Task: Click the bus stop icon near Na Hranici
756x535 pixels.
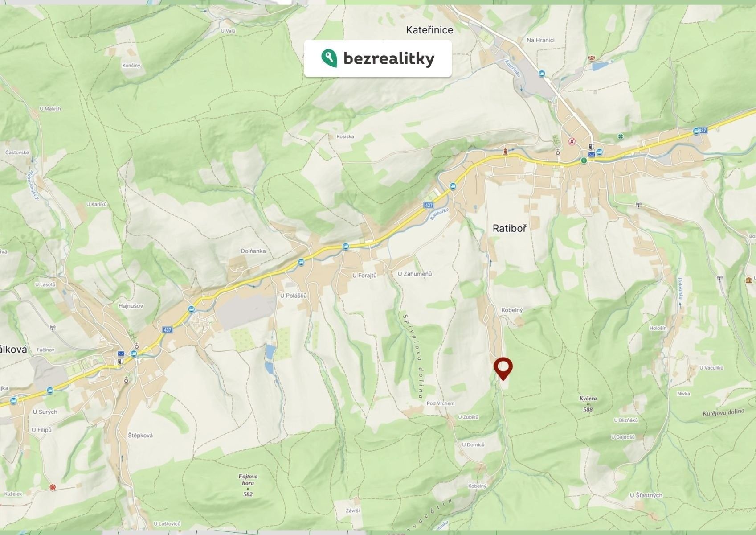Action: tap(541, 74)
